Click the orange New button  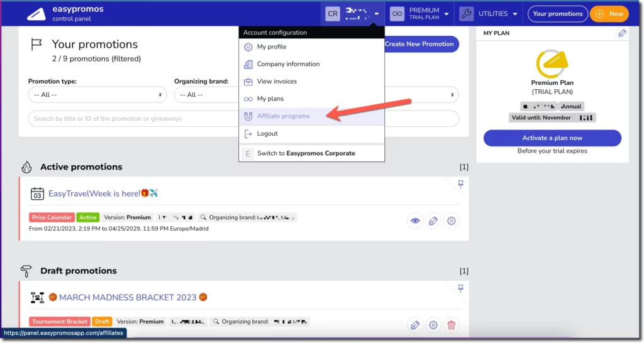609,14
